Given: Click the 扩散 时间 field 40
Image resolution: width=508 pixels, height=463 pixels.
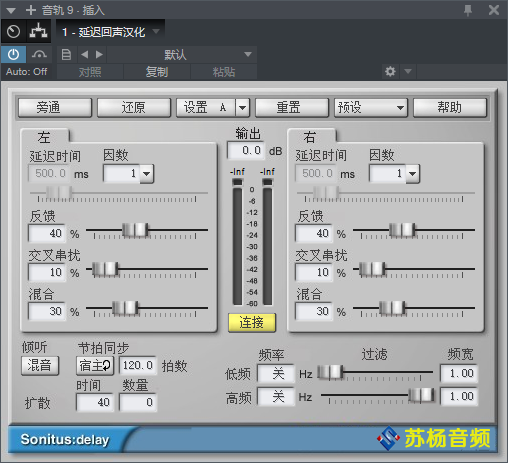Looking at the screenshot, I should (95, 402).
